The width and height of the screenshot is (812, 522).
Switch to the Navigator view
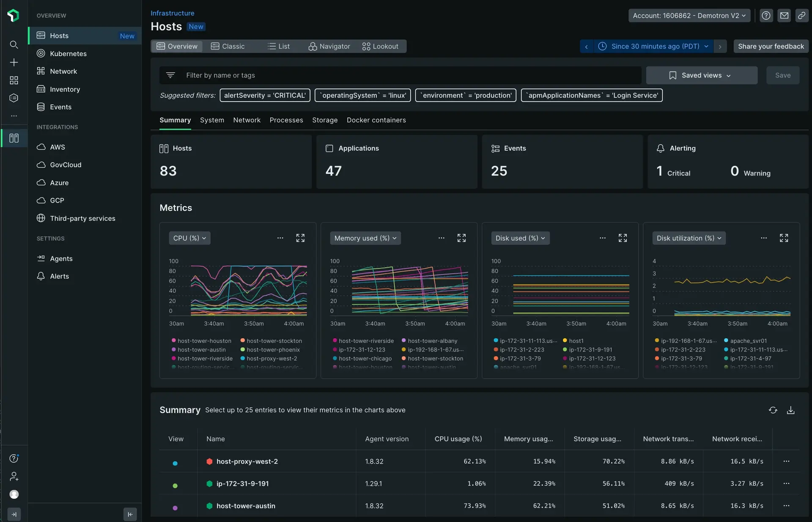[x=329, y=46]
